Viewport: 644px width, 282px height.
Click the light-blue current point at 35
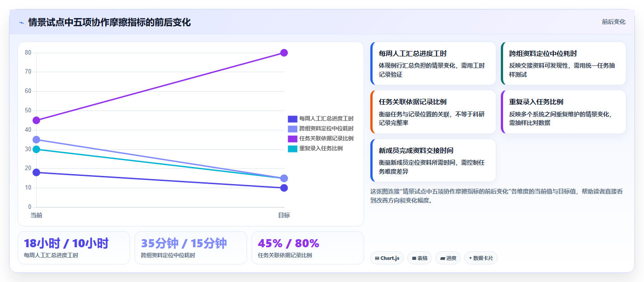(37, 140)
